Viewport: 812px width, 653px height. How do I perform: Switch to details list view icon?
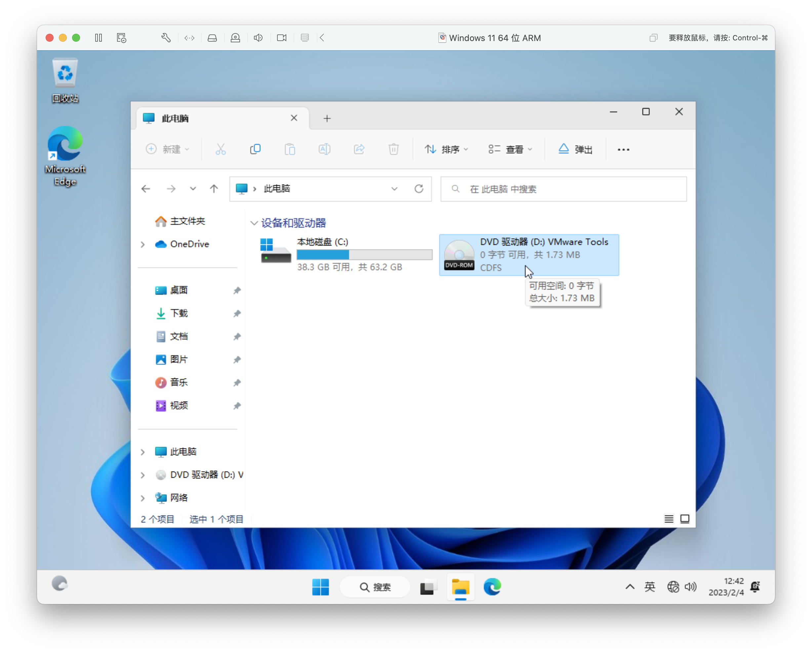tap(669, 519)
